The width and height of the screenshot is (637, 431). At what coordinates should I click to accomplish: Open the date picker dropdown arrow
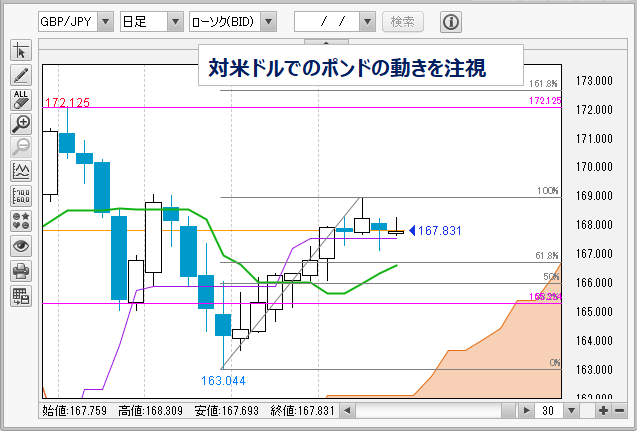coord(367,22)
